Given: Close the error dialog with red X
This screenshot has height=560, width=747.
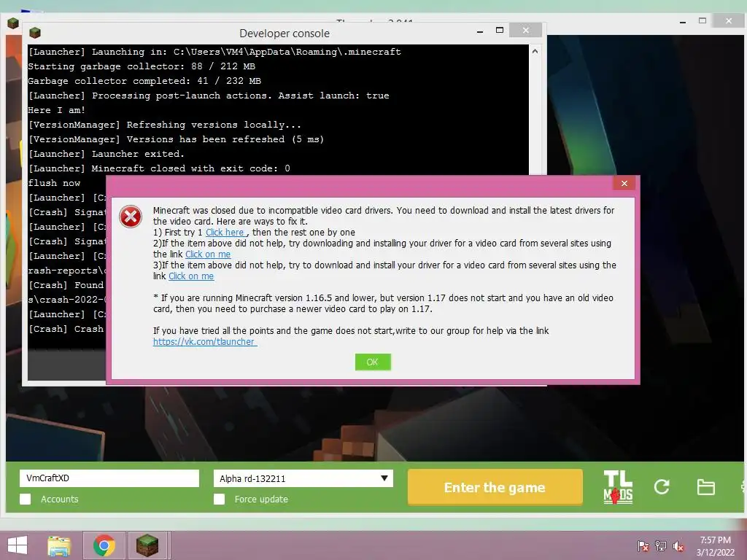Looking at the screenshot, I should pyautogui.click(x=624, y=183).
